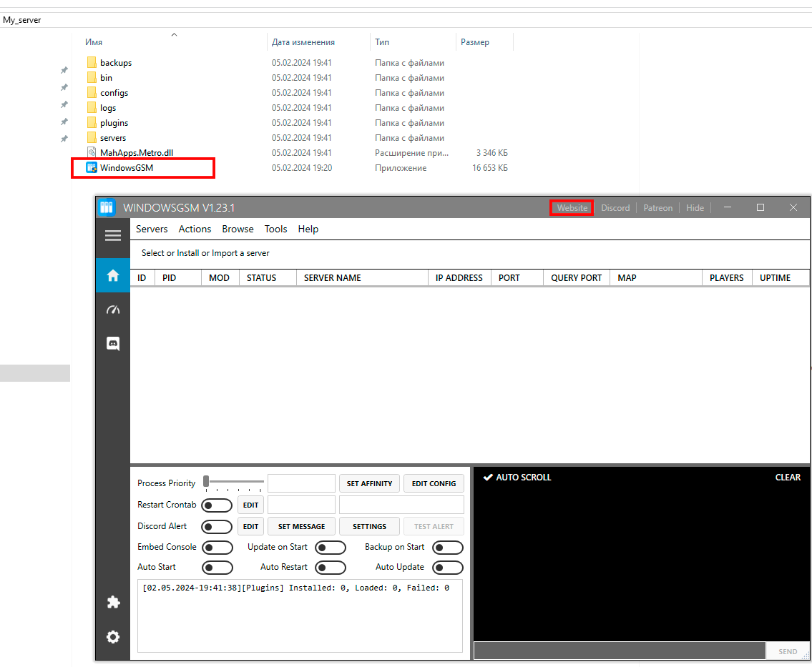
Task: Select the servers folder icon
Action: click(x=92, y=138)
